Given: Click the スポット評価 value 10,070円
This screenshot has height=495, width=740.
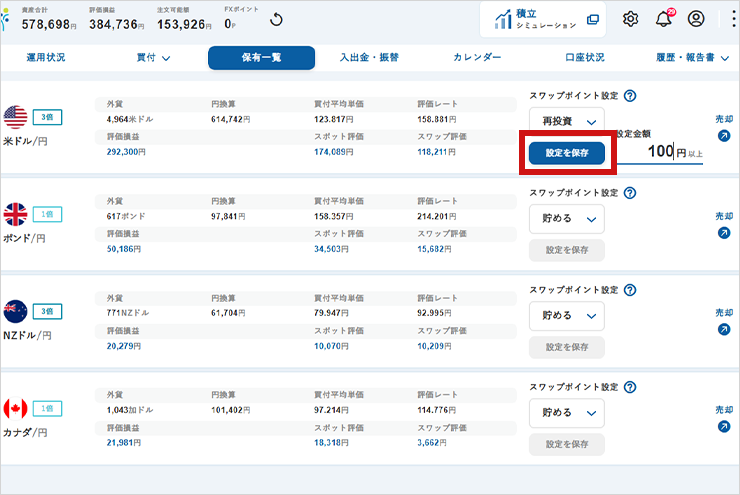Looking at the screenshot, I should (x=331, y=346).
